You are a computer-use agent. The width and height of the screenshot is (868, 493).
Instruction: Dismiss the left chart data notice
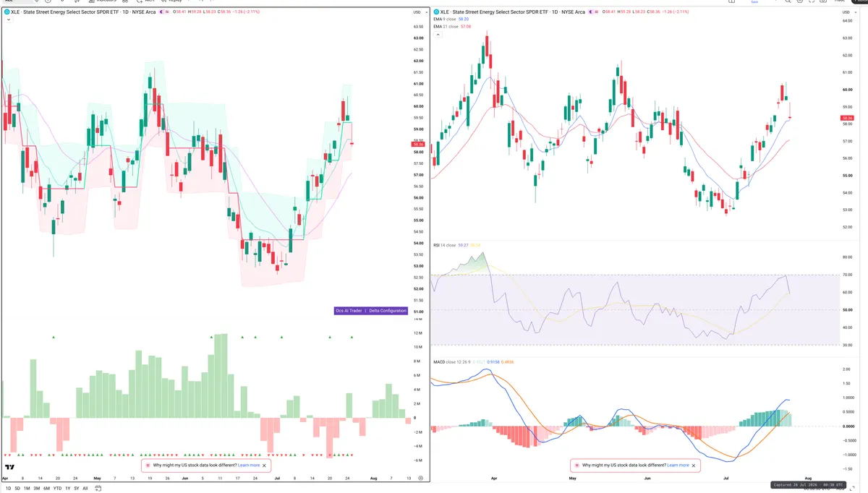(265, 466)
